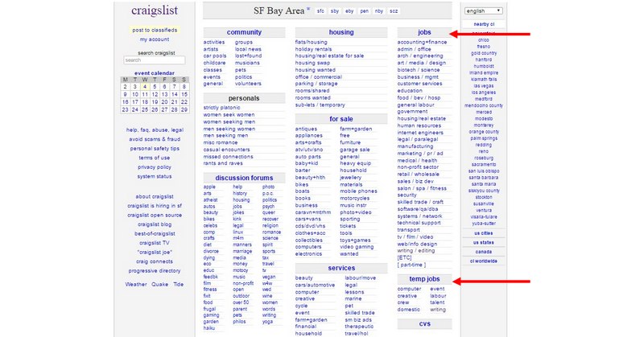644x337 pixels.
Task: Open skilled trade services
Action: (x=359, y=313)
